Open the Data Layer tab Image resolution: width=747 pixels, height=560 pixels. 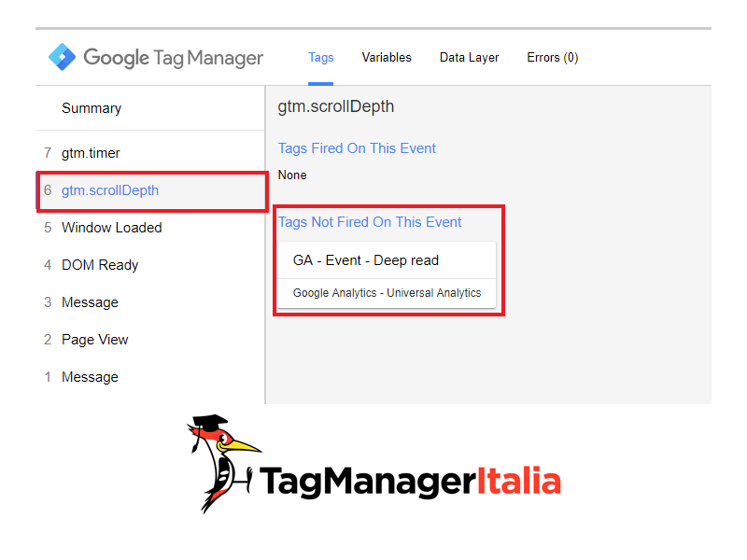click(x=469, y=58)
